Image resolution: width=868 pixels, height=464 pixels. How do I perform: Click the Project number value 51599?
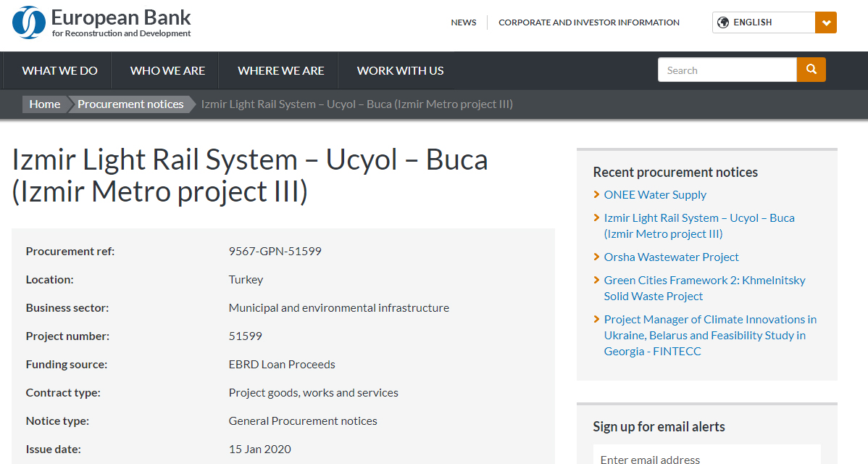[x=245, y=336]
